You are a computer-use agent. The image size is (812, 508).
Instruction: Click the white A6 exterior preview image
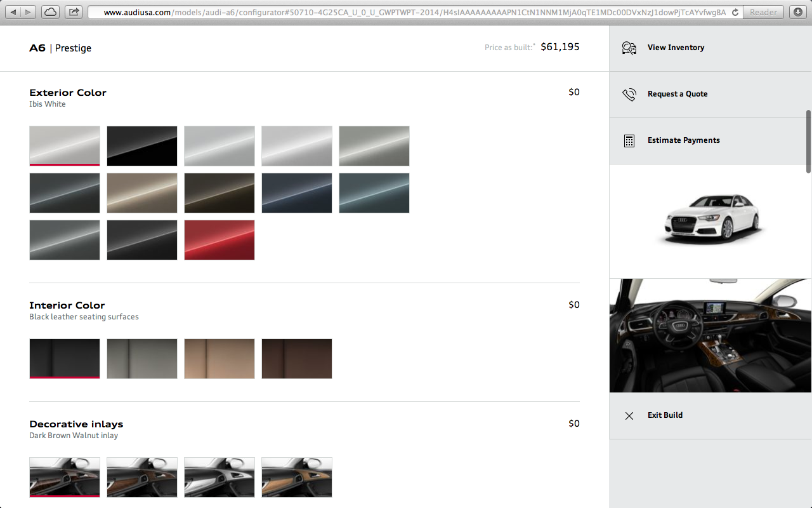710,221
